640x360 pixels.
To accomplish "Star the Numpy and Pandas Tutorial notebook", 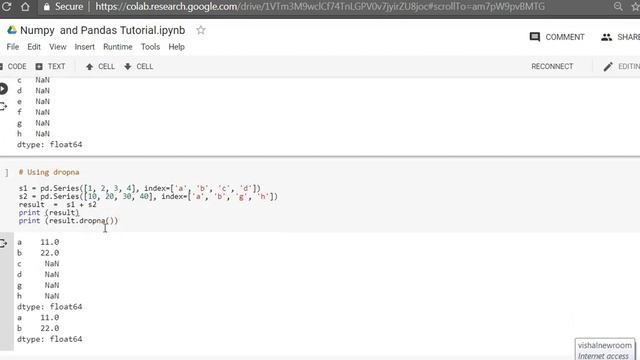I will [200, 30].
